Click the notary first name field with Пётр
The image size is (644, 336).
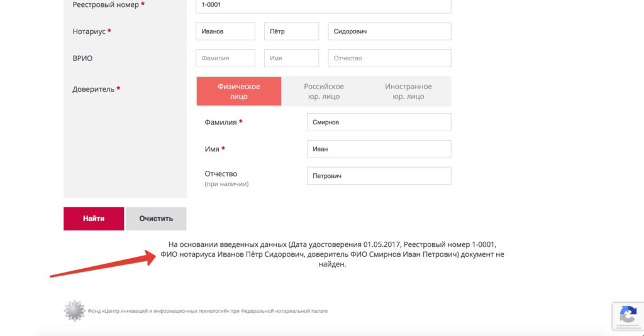point(291,31)
